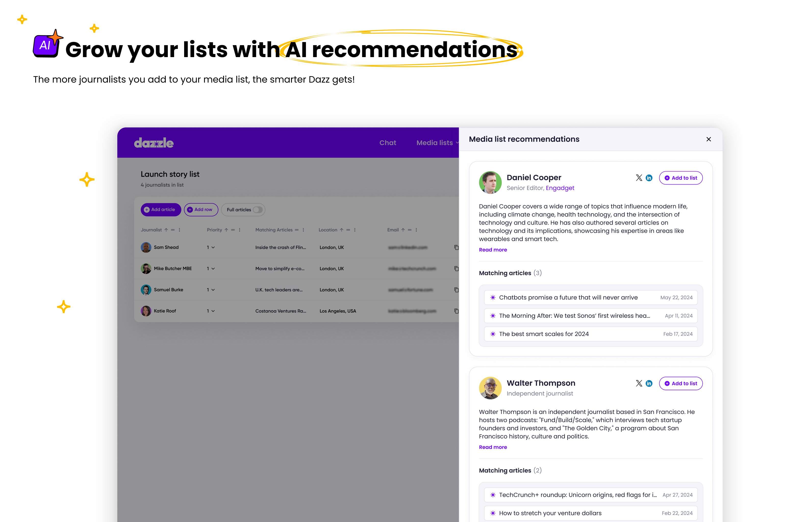
Task: Open Daniel Cooper's LinkedIn icon
Action: (649, 178)
